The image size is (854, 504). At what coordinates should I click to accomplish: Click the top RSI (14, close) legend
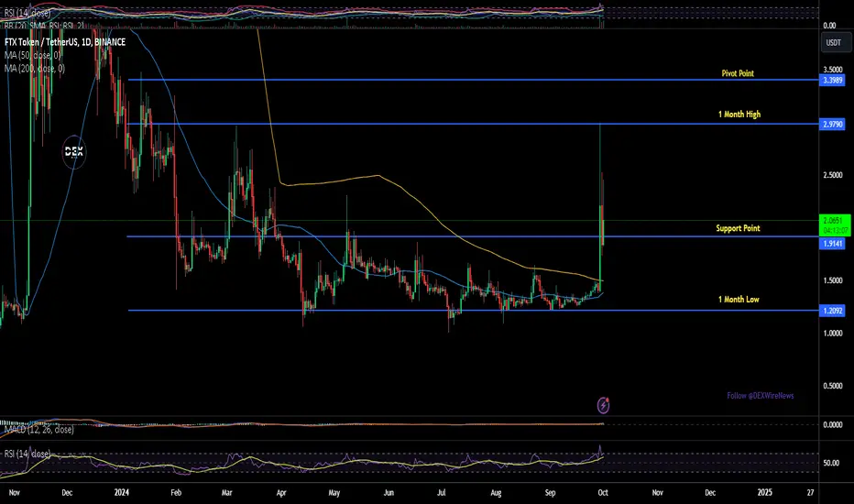[x=27, y=13]
